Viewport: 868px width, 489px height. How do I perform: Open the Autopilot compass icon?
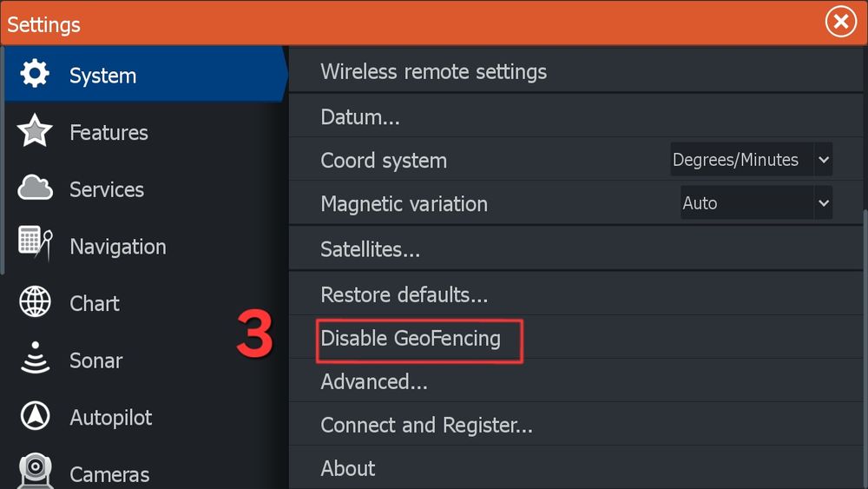(x=35, y=417)
